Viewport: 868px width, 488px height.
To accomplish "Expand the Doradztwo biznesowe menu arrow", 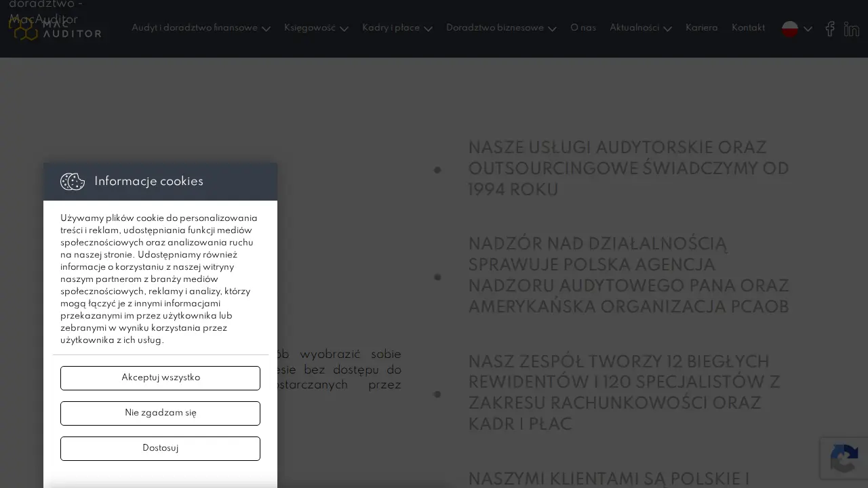I will coord(552,29).
